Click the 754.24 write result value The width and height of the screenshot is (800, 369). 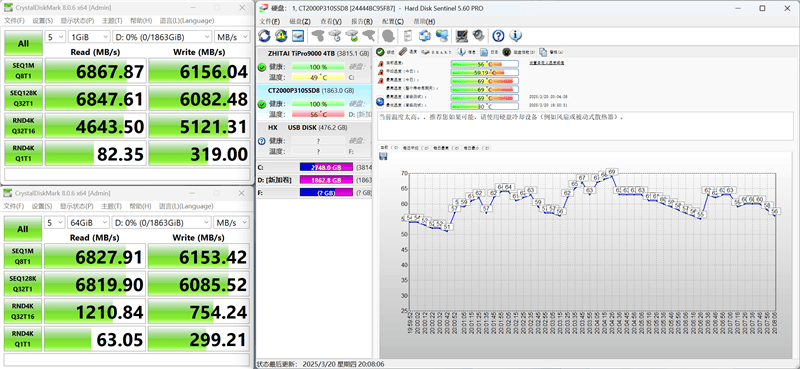218,312
